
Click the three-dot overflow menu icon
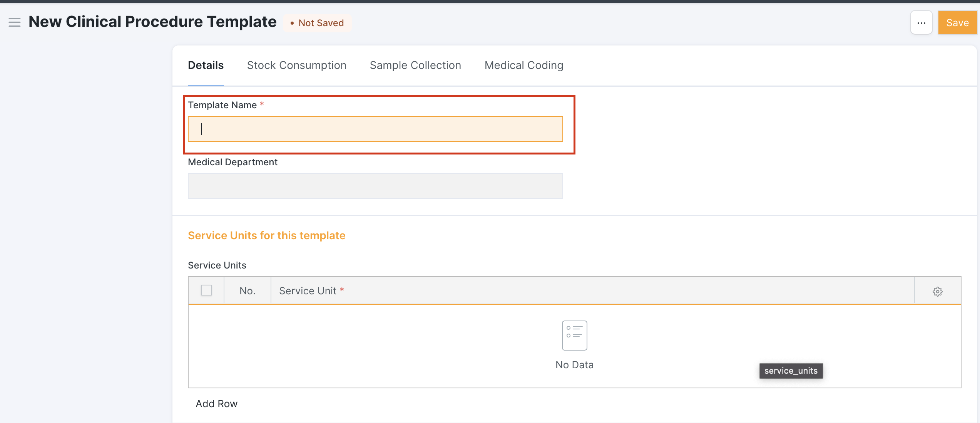[922, 23]
